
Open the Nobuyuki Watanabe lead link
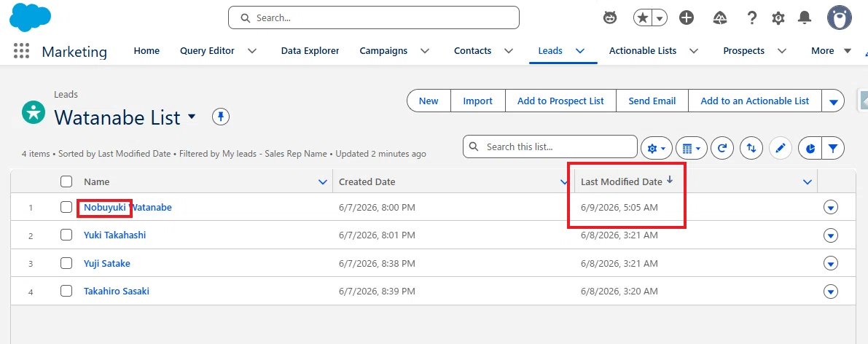[128, 207]
